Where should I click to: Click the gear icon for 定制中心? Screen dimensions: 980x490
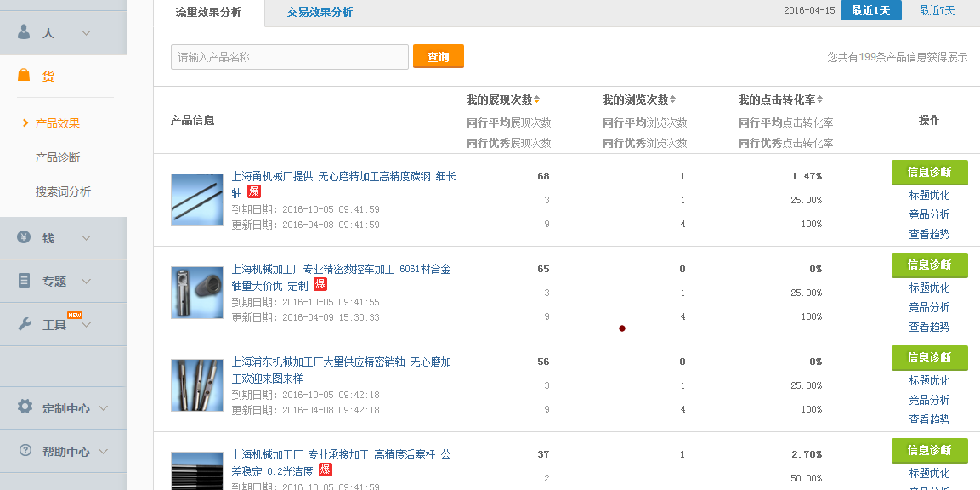pos(25,407)
